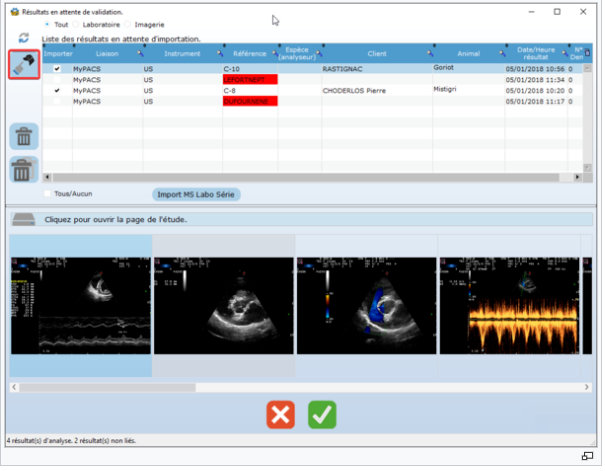Click the red DUFOURNENE reference cell
This screenshot has width=605, height=471.
pyautogui.click(x=251, y=102)
